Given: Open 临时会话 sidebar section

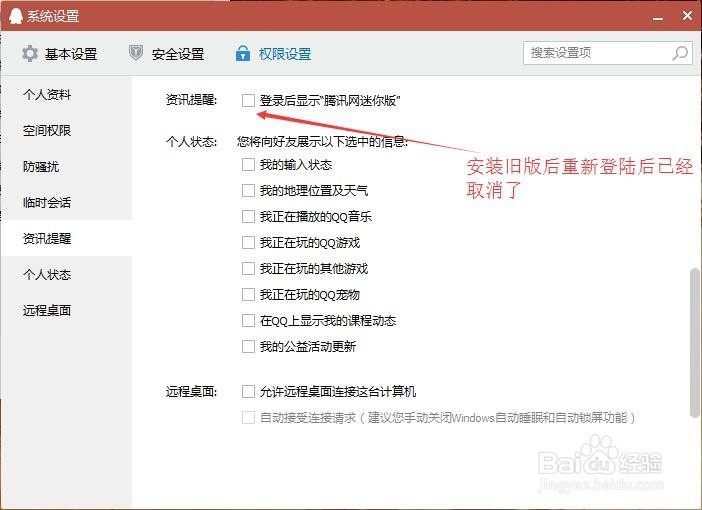Looking at the screenshot, I should [x=67, y=202].
